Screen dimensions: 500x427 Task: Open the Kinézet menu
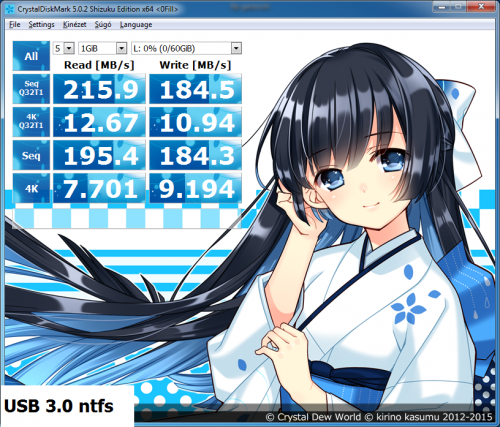click(x=75, y=24)
